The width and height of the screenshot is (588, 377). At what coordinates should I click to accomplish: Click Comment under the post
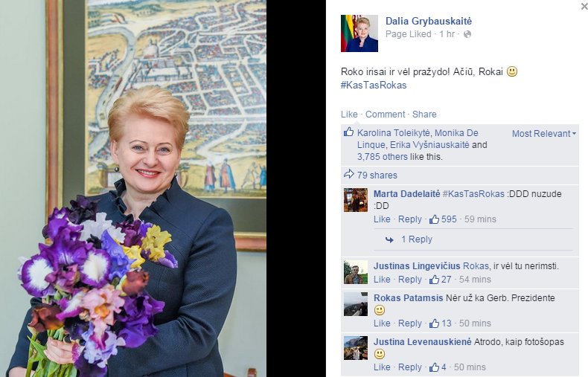point(385,115)
